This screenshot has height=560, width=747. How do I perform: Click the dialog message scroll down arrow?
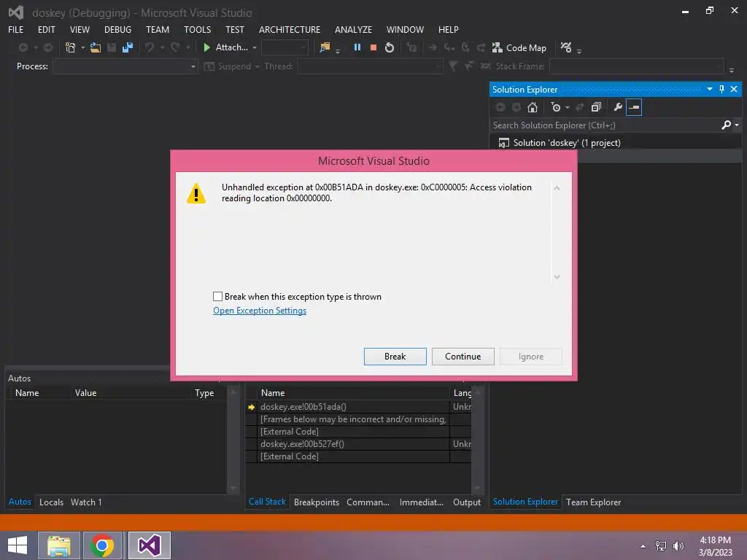[557, 277]
